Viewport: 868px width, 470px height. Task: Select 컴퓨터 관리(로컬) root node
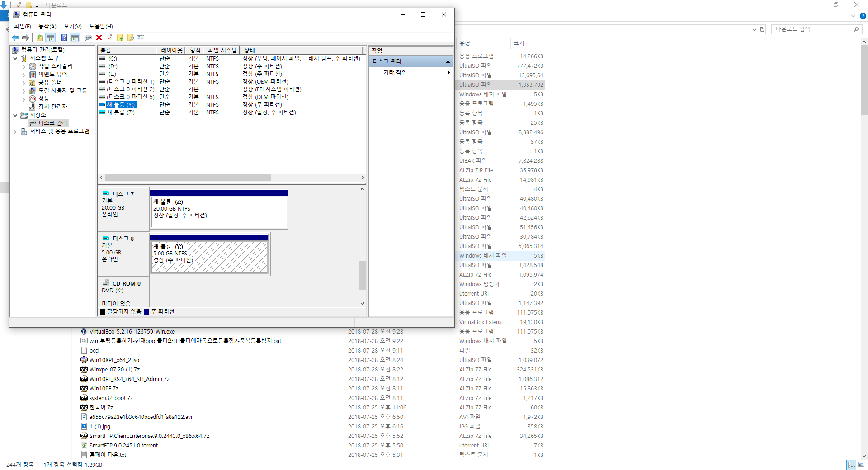point(42,50)
